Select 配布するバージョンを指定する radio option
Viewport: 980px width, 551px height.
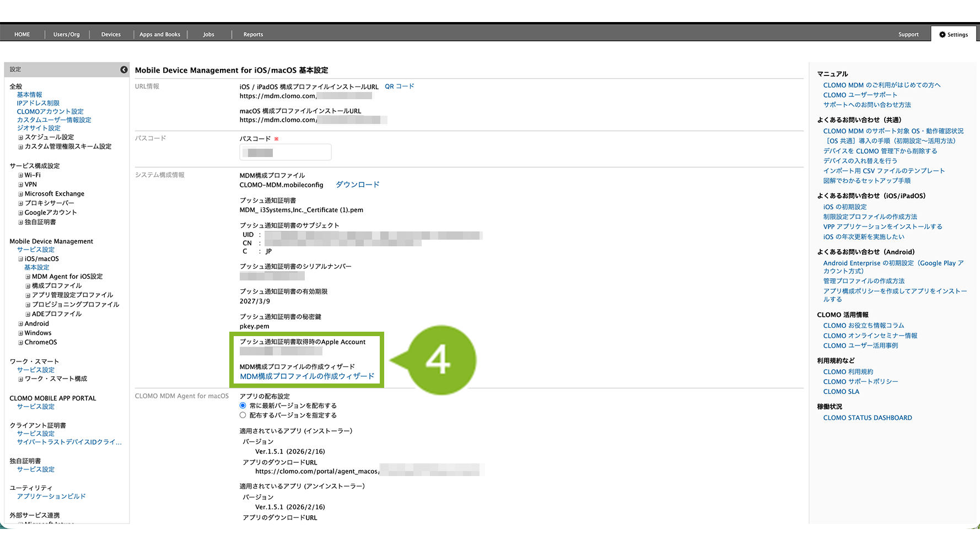pos(243,415)
